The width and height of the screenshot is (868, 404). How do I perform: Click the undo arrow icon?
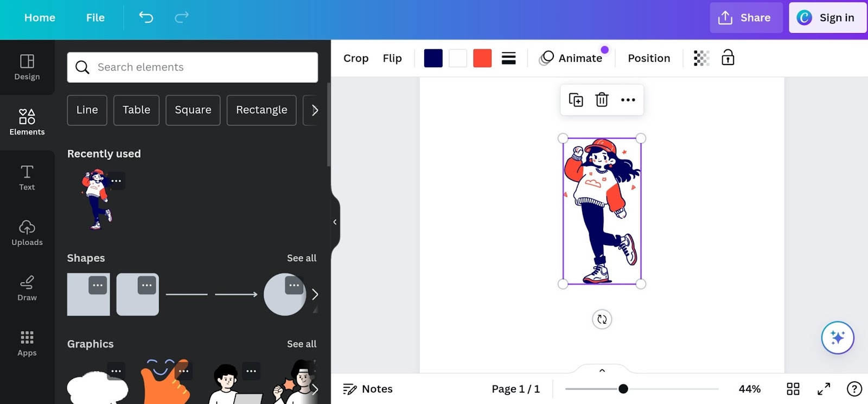[x=146, y=17]
